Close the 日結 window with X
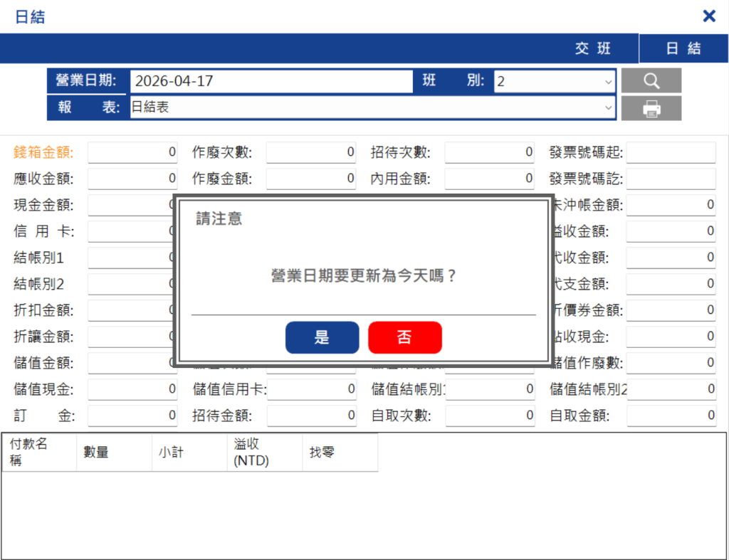 pos(709,16)
